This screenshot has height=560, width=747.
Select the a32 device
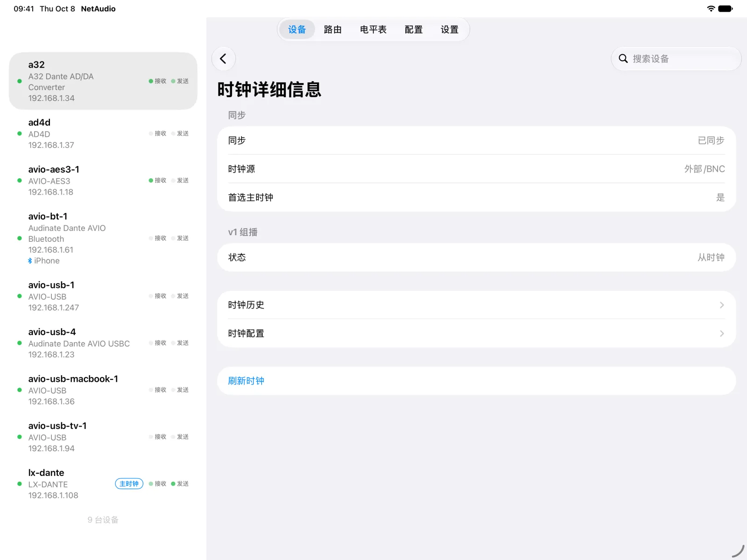click(x=103, y=81)
